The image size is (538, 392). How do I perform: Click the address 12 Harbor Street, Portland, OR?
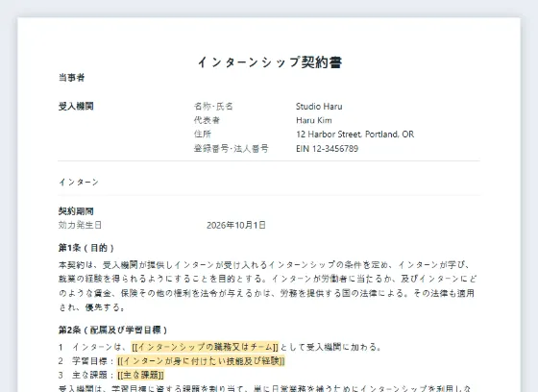[x=355, y=135]
